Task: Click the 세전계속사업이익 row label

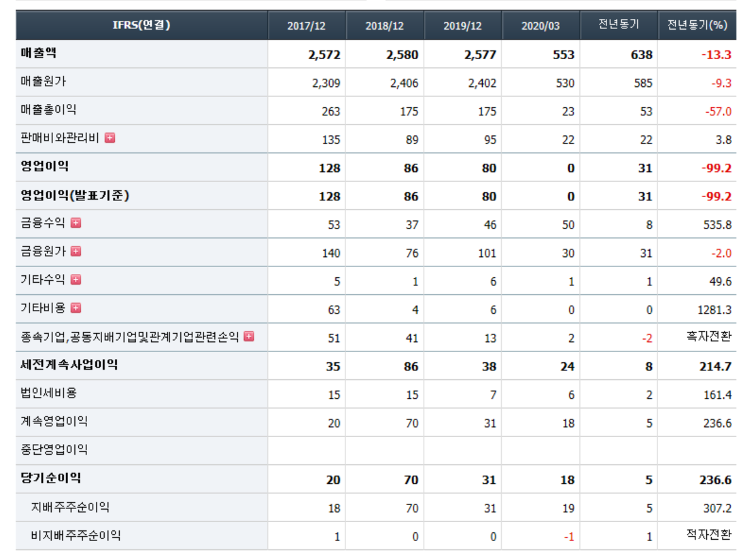Action: 69,365
